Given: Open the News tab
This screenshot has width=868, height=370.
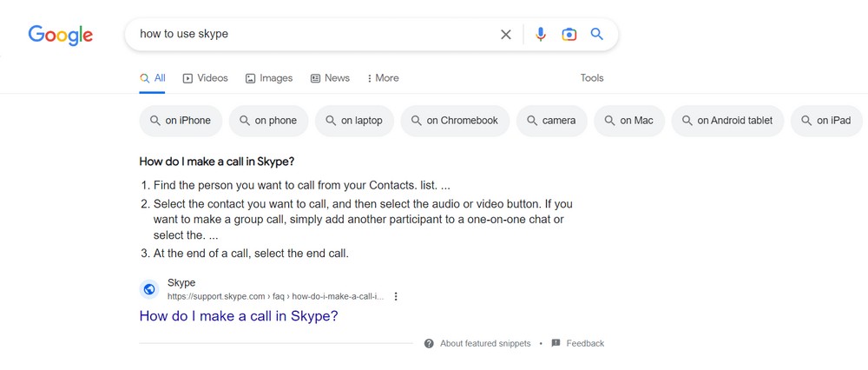Looking at the screenshot, I should tap(330, 78).
